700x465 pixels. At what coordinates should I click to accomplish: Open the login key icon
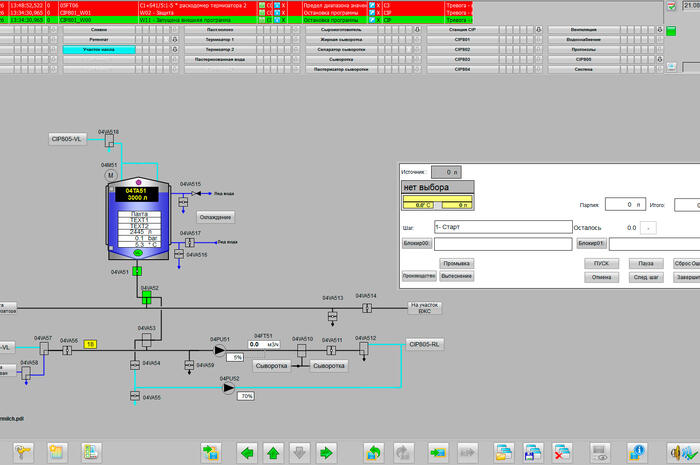tap(23, 453)
